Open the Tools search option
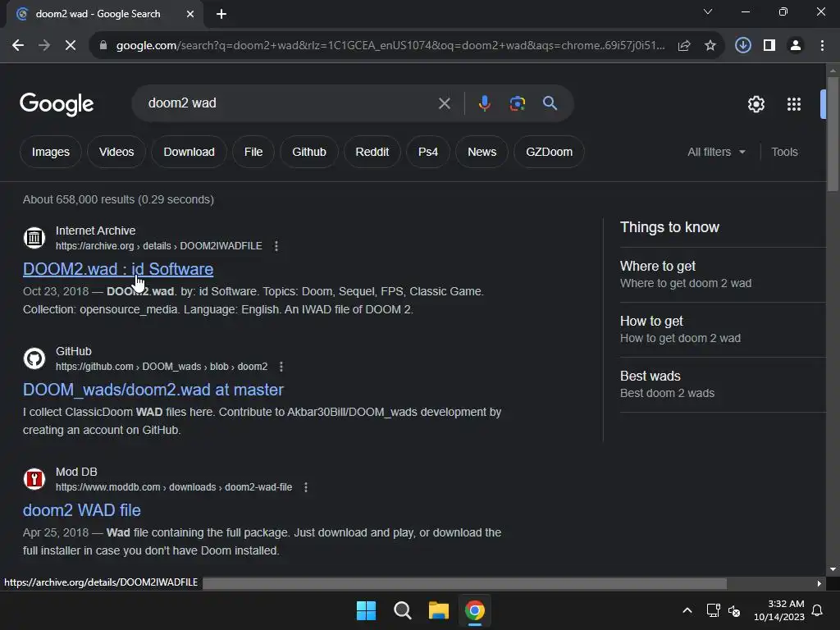 click(784, 152)
